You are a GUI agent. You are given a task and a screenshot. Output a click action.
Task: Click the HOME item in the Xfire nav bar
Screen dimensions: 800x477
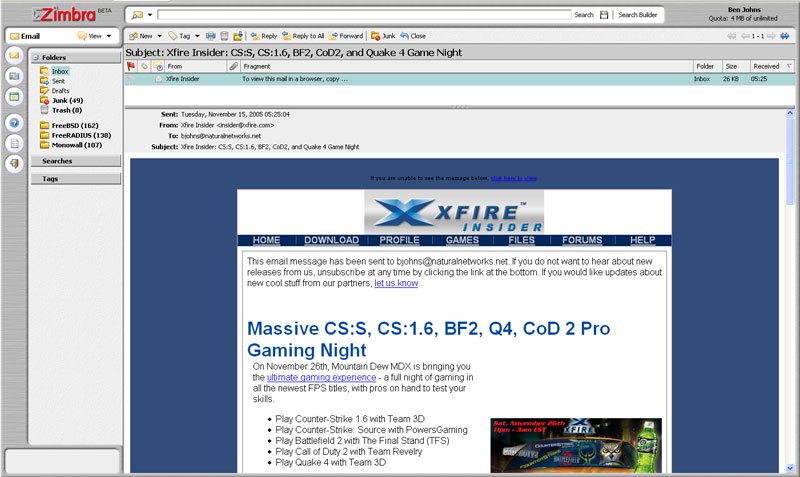click(266, 240)
